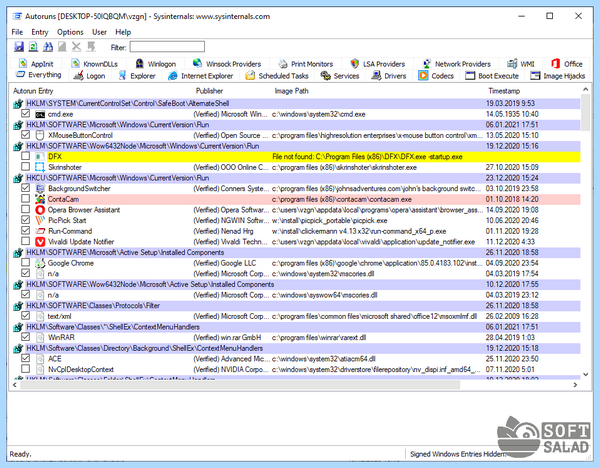Enable the Google Chrome checkbox
Screen dimensions: 600x468
click(26, 263)
